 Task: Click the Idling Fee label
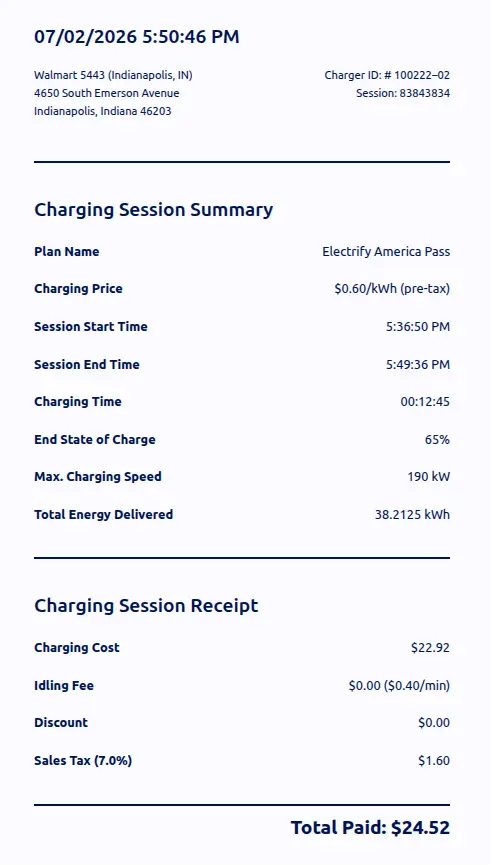coord(64,686)
